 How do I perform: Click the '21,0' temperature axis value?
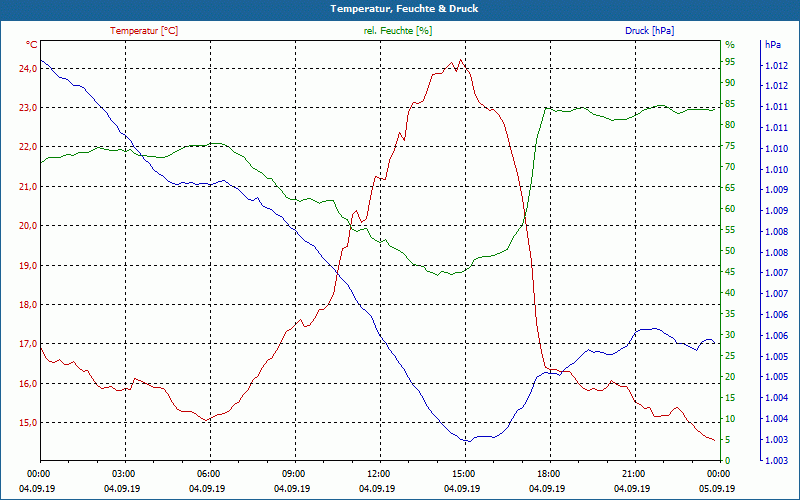point(28,187)
